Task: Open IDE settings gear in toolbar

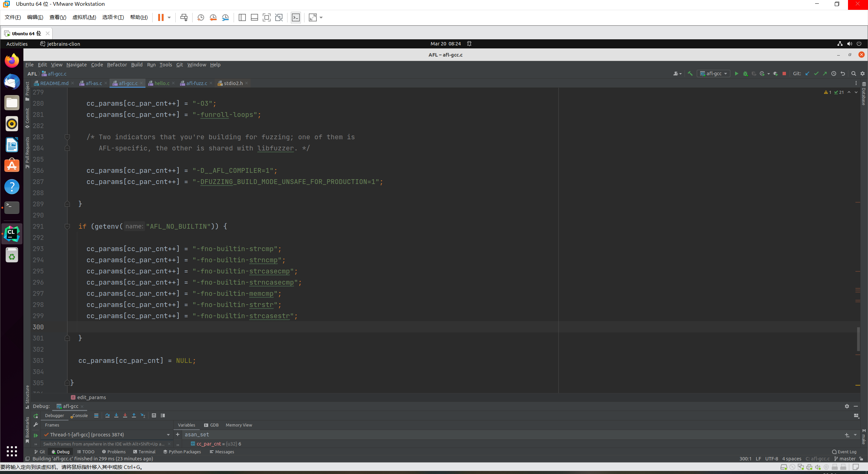Action: tap(863, 74)
